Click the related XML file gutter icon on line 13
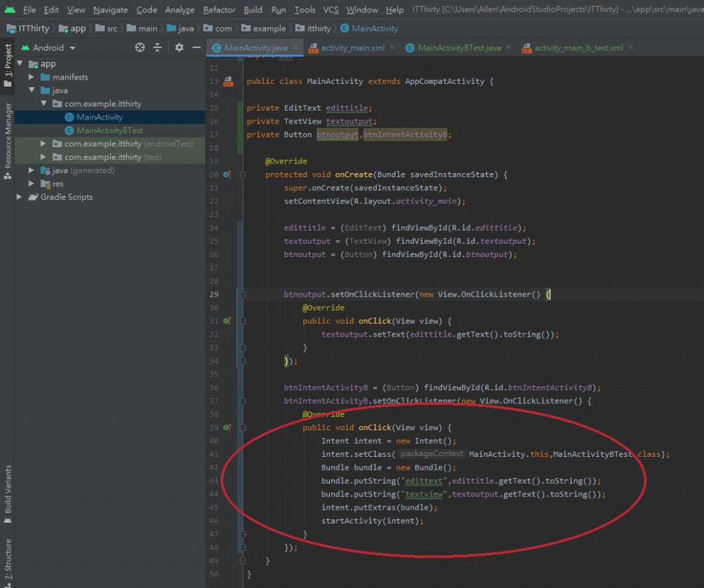Screen dimensions: 704x588 pyautogui.click(x=228, y=81)
